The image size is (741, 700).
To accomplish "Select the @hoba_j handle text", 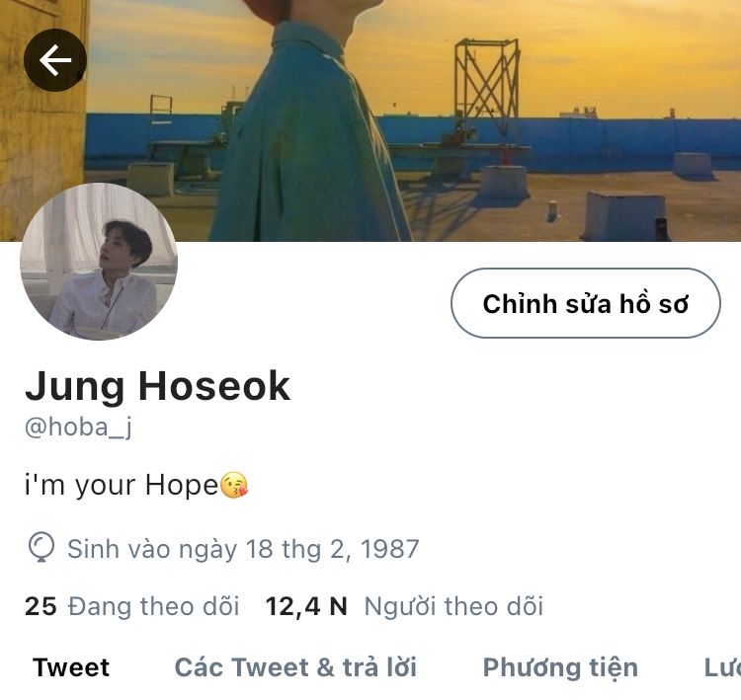I will (78, 428).
